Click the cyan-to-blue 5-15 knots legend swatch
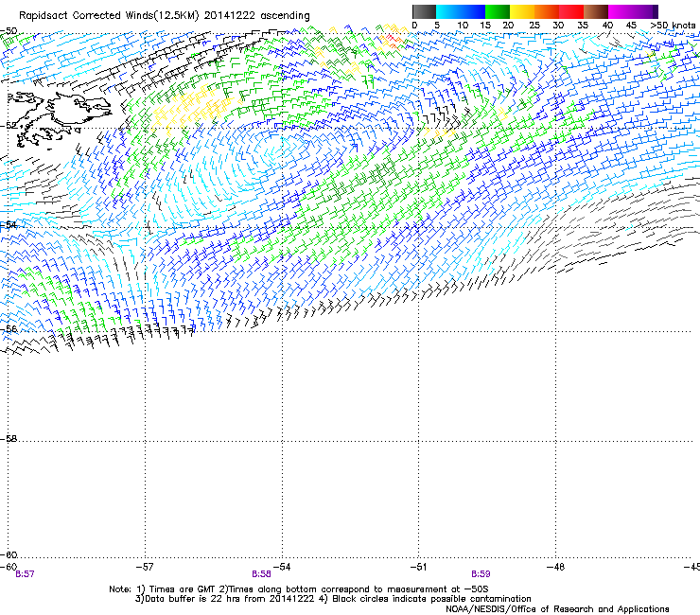The width and height of the screenshot is (700, 615). coord(461,11)
